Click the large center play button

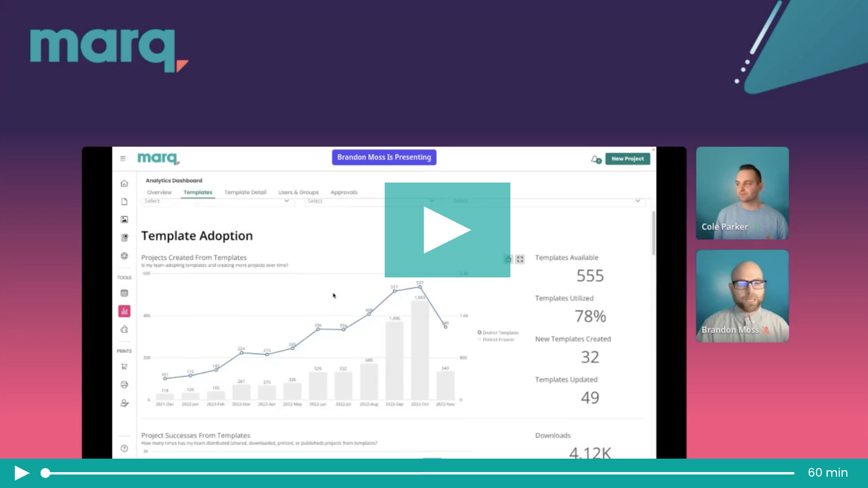coord(447,230)
